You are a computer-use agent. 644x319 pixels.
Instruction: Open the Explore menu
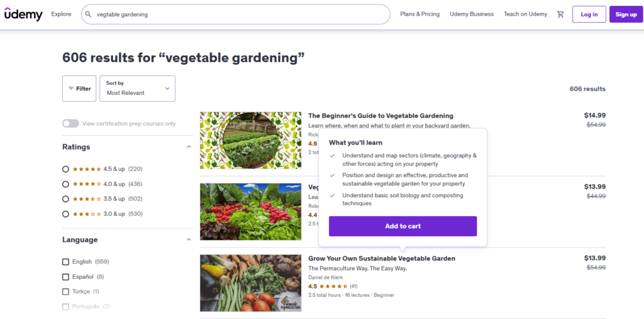click(61, 14)
